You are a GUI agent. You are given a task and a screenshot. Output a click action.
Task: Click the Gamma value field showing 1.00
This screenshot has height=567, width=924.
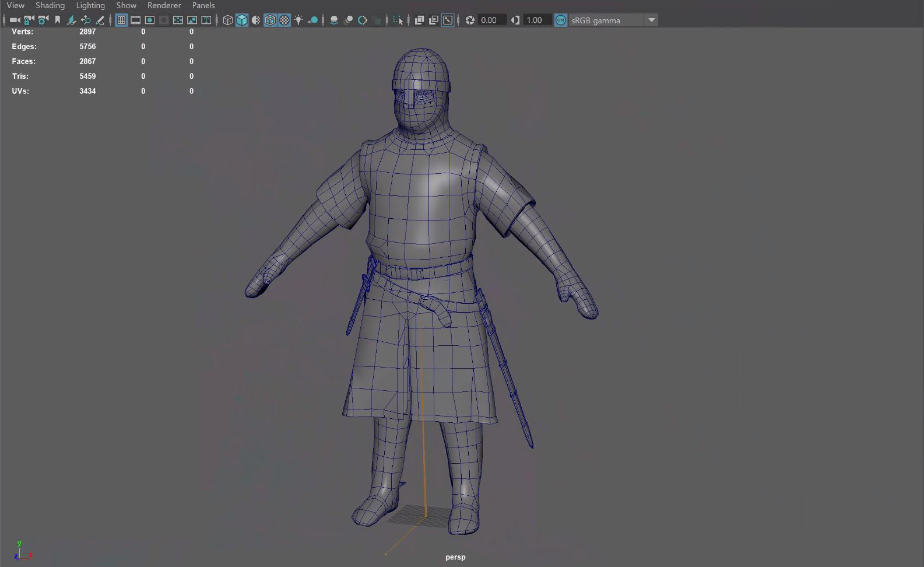click(535, 20)
